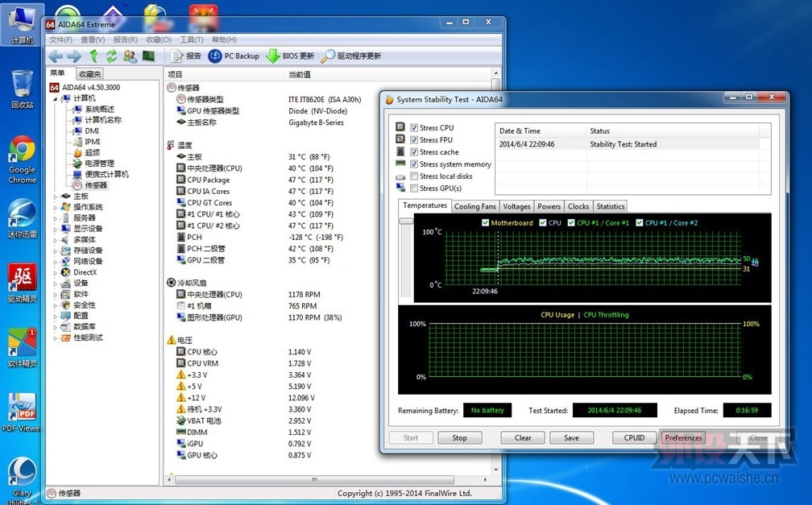
Task: Expand the DirectX tree node
Action: pos(56,273)
